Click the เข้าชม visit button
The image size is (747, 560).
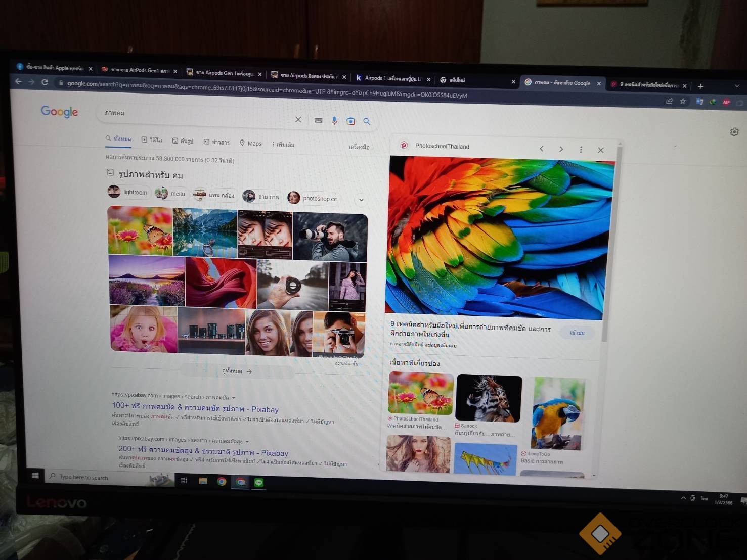[x=577, y=333]
